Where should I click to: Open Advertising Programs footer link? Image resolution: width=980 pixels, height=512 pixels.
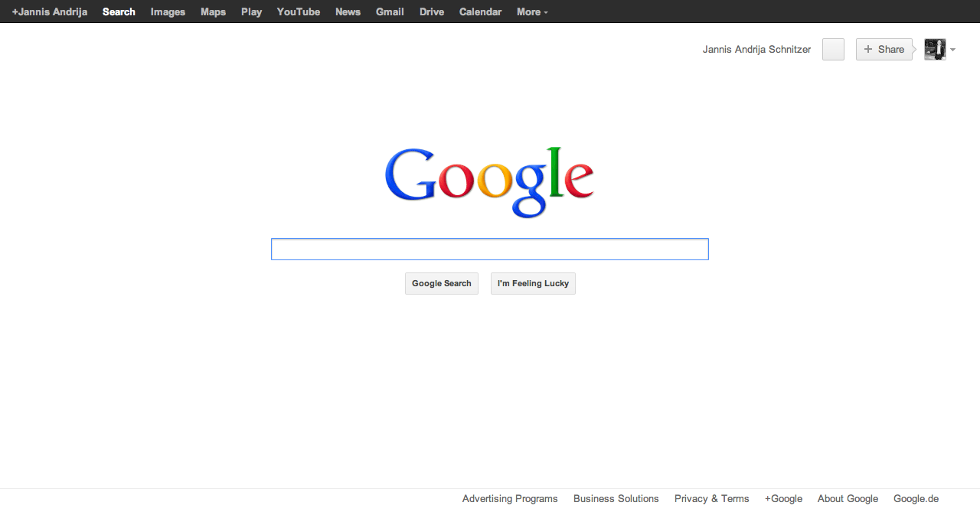[510, 498]
